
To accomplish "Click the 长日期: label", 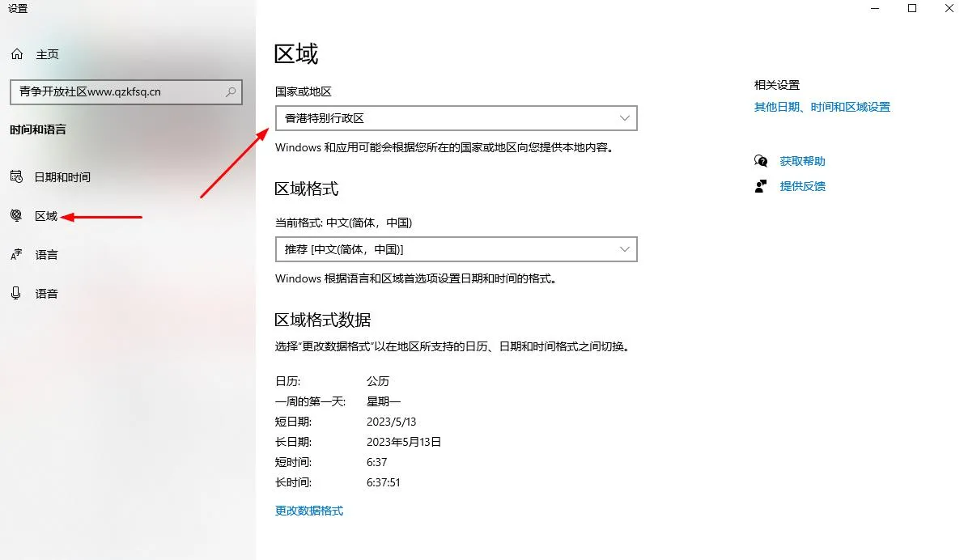I will tap(293, 442).
